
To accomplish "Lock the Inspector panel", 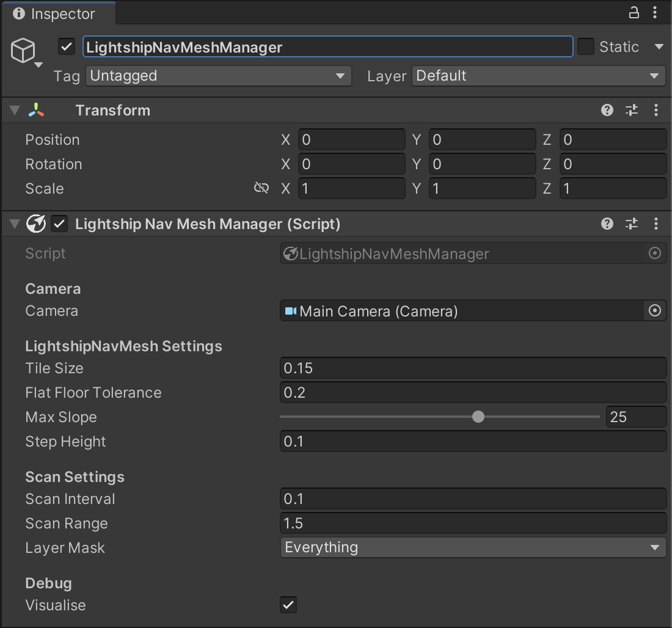I will 634,13.
